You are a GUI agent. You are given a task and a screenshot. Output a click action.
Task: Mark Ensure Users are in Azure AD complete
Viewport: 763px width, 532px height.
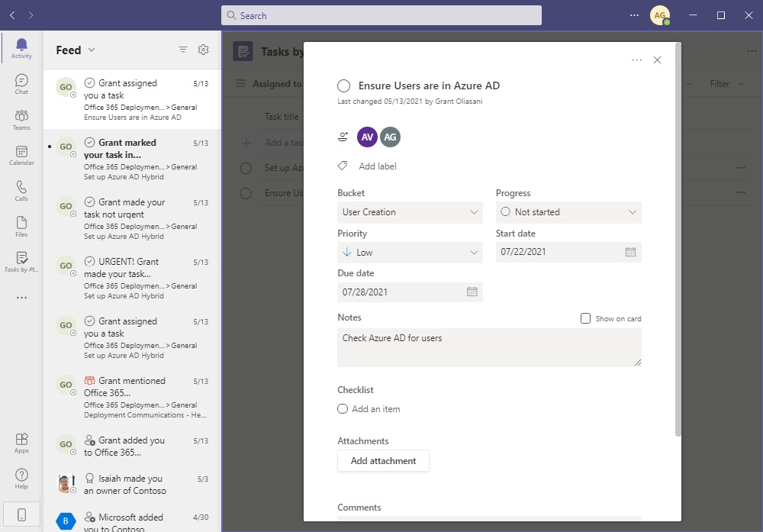point(343,86)
